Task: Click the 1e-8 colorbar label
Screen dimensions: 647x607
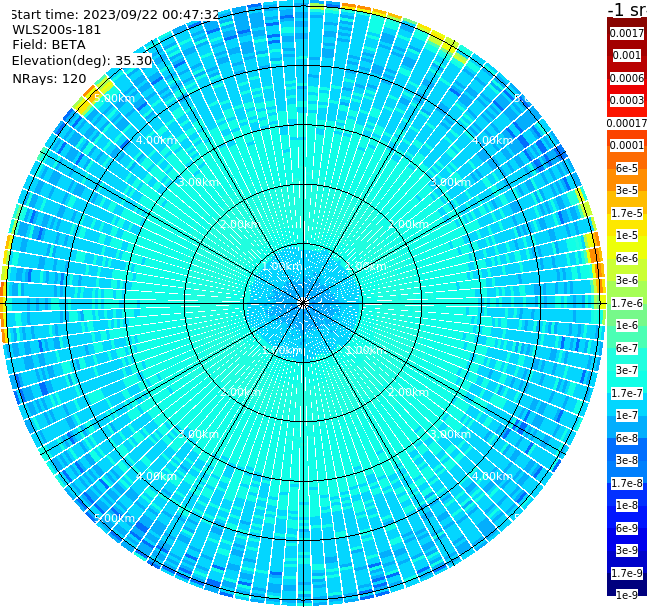Action: tap(627, 505)
